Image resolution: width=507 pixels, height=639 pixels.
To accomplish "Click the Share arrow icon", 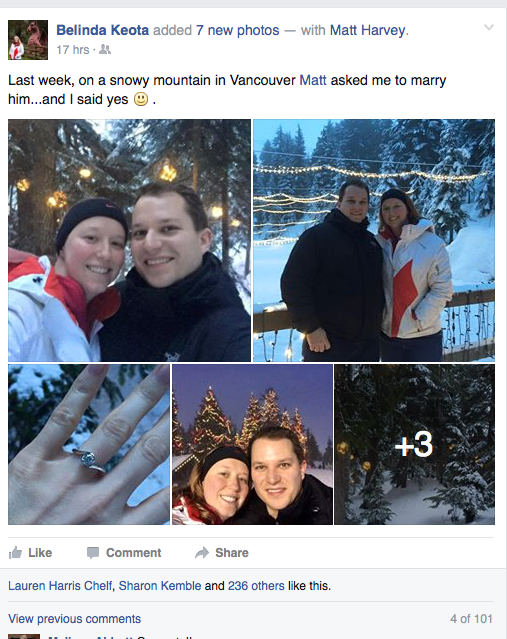I will [x=202, y=553].
